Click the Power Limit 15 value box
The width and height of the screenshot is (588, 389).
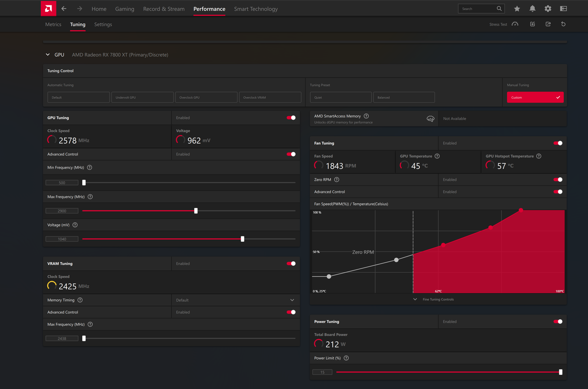[x=322, y=372]
